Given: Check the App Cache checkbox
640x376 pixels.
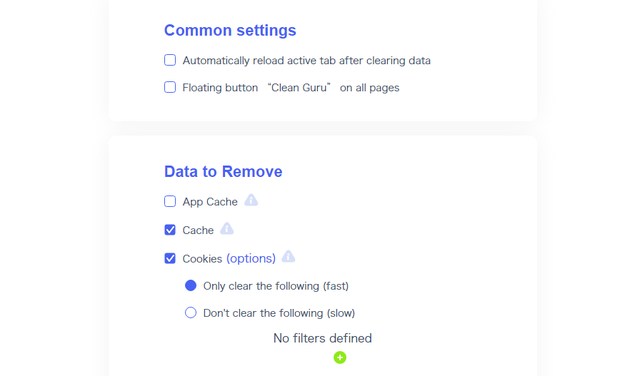Looking at the screenshot, I should click(170, 201).
